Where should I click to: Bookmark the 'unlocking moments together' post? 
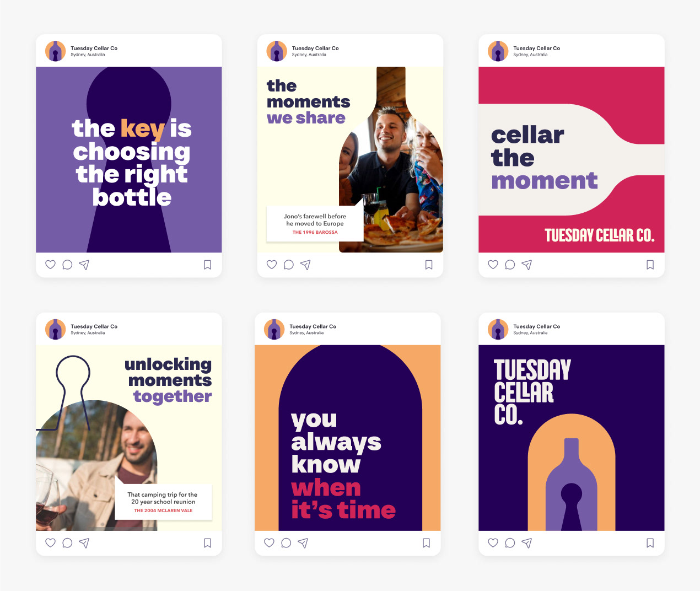click(208, 543)
